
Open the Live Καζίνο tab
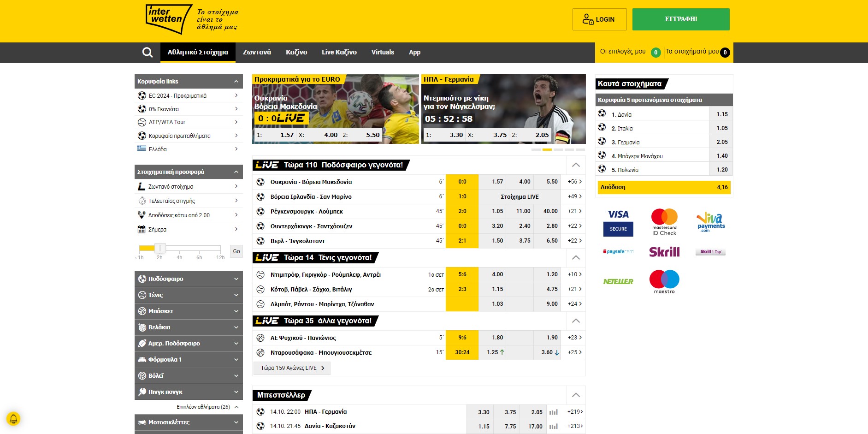click(x=339, y=53)
